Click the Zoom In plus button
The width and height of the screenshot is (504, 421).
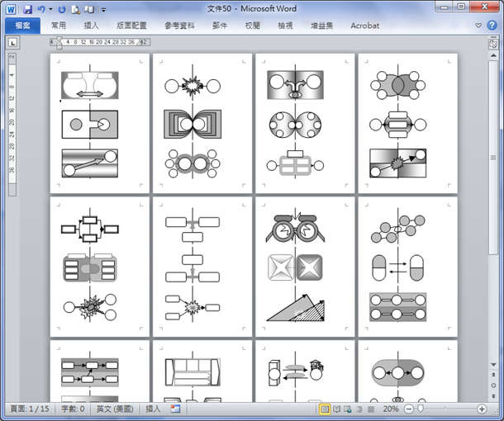click(482, 409)
